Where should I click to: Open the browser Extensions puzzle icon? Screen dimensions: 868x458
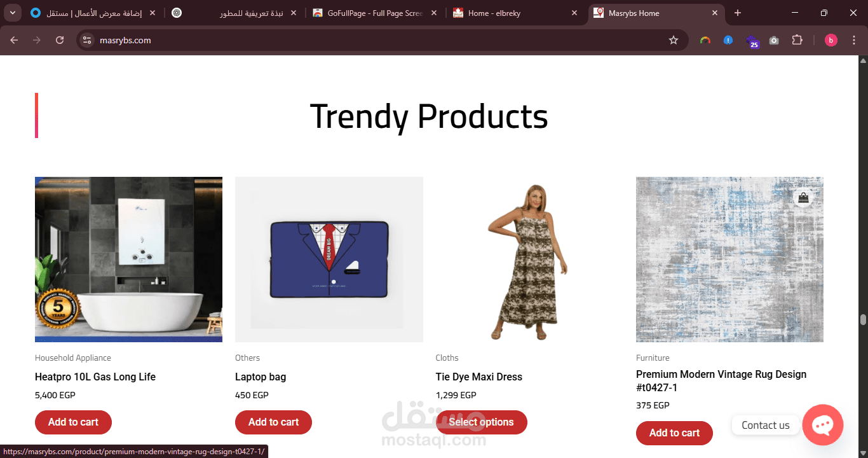797,40
